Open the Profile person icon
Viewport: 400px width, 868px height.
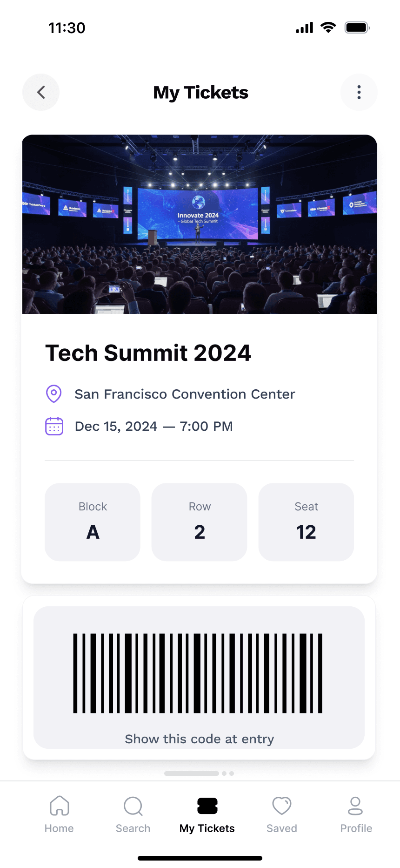pos(355,806)
